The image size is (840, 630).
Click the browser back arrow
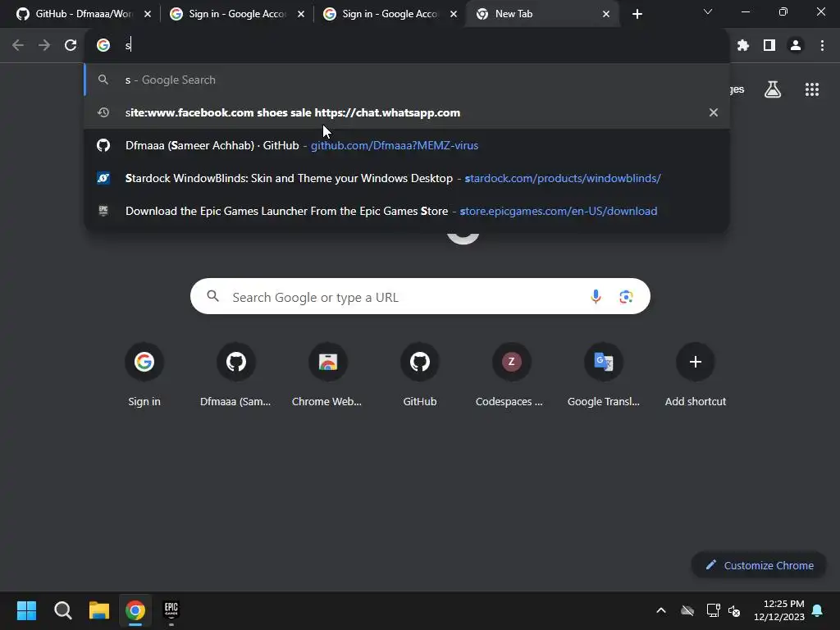(x=18, y=46)
